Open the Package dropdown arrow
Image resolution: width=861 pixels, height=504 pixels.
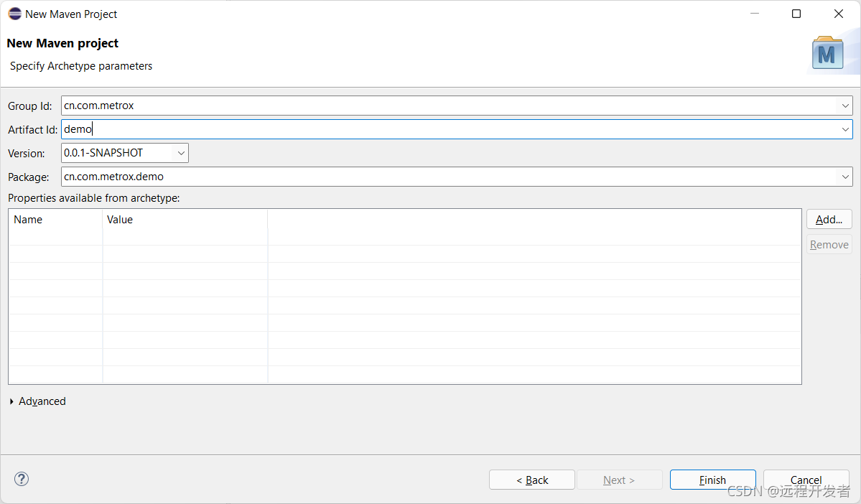[845, 177]
